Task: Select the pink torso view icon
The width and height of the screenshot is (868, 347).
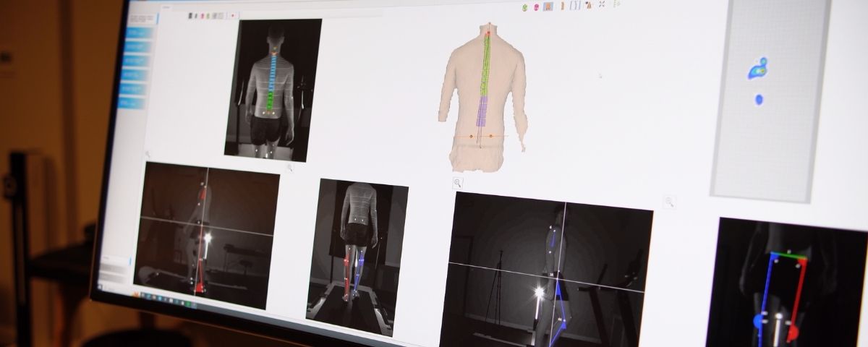Action: click(536, 7)
